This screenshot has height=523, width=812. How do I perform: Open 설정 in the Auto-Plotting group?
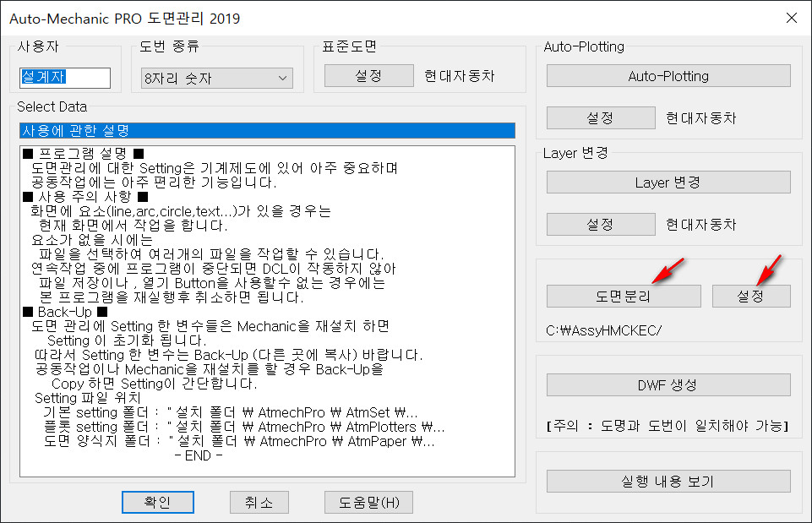[x=599, y=118]
